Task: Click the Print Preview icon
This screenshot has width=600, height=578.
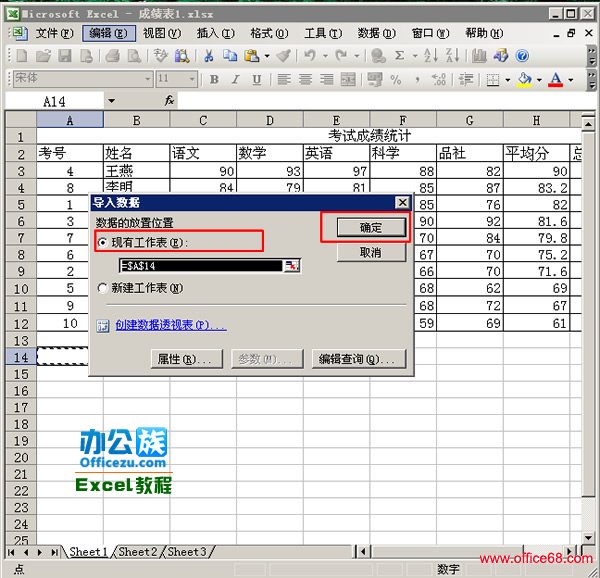Action: (134, 56)
